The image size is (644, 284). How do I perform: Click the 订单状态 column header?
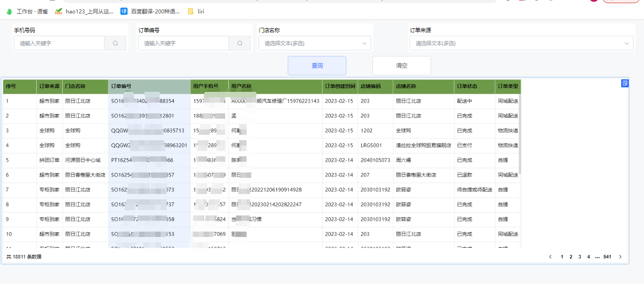[x=475, y=86]
